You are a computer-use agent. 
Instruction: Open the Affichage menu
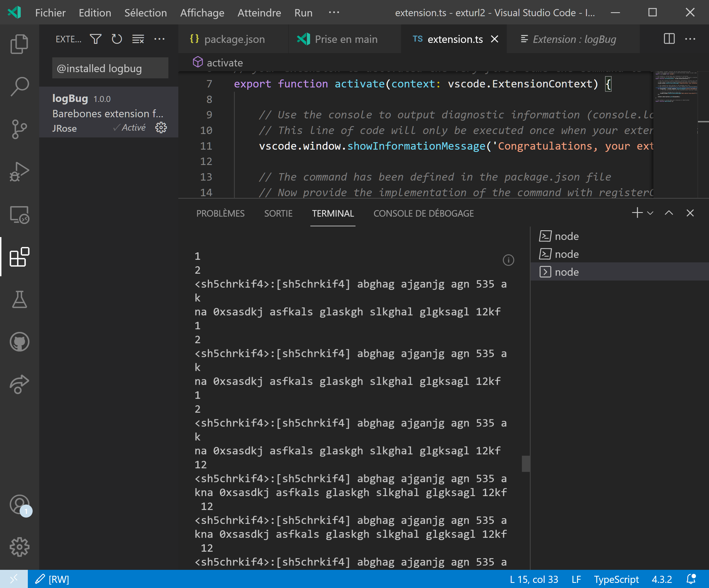coord(202,13)
